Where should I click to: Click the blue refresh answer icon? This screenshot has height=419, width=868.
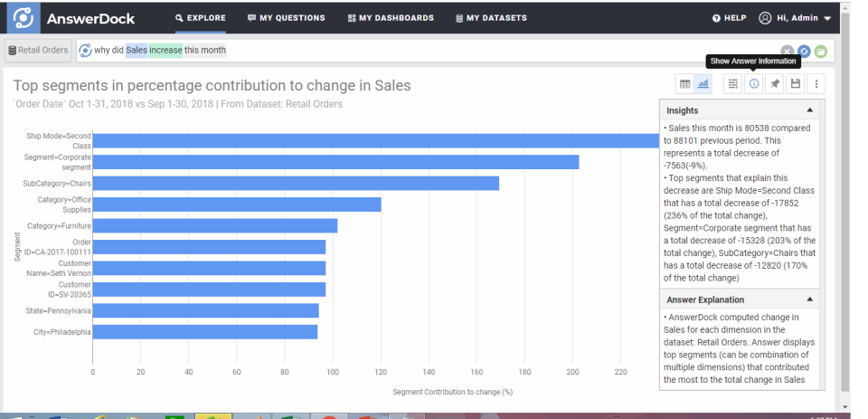coord(803,51)
